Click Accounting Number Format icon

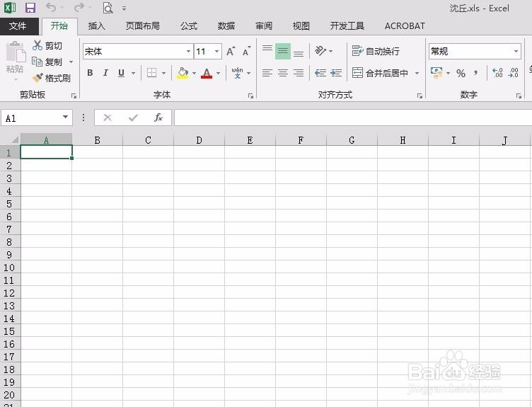click(436, 73)
